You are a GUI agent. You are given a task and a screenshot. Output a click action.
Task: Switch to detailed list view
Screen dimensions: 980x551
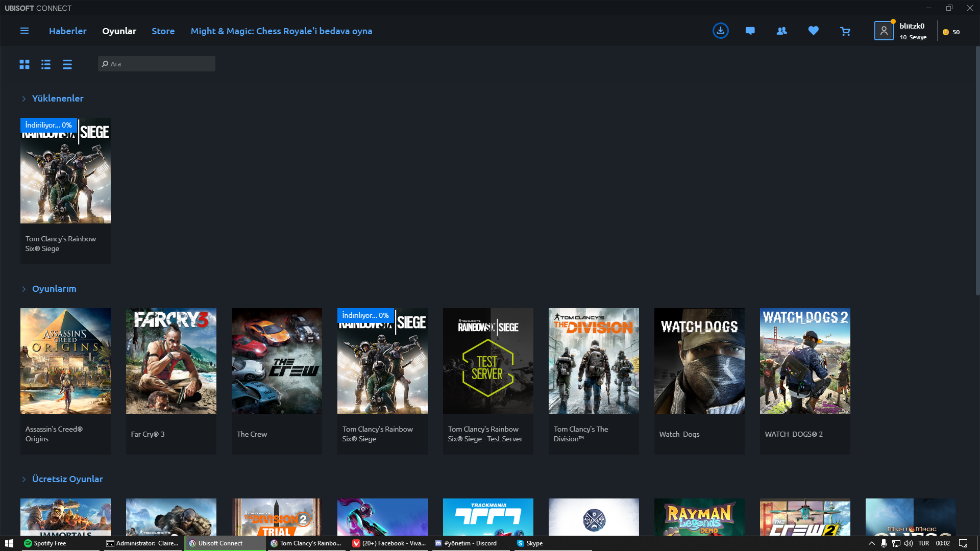pos(46,64)
